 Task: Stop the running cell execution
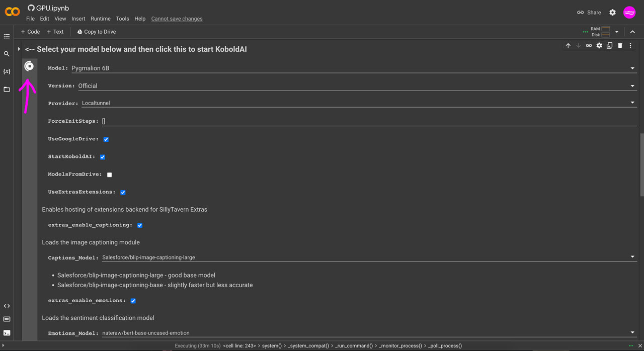[29, 66]
